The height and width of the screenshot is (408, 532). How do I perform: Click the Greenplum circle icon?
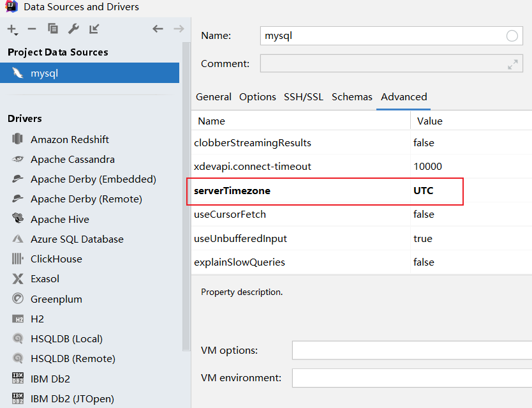point(18,299)
